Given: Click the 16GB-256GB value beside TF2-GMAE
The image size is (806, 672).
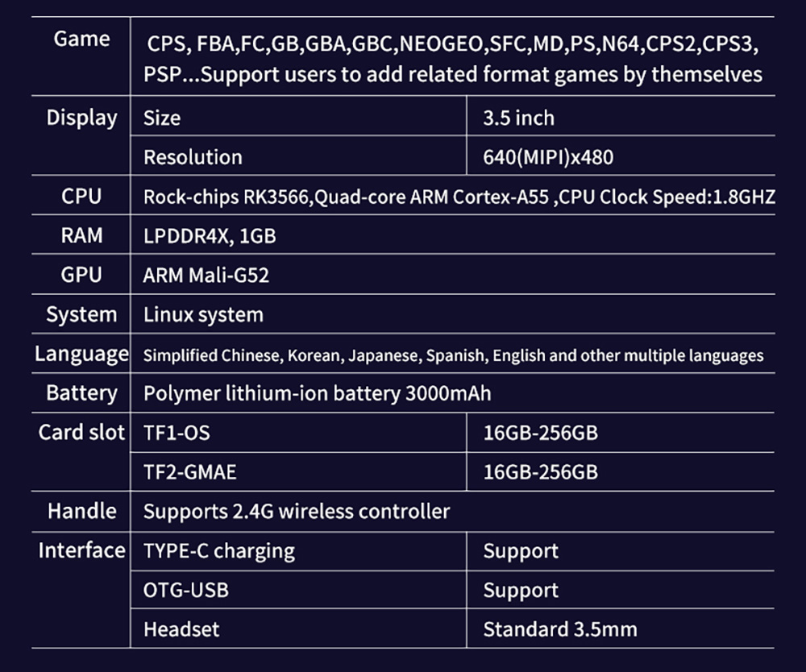Looking at the screenshot, I should tap(540, 472).
